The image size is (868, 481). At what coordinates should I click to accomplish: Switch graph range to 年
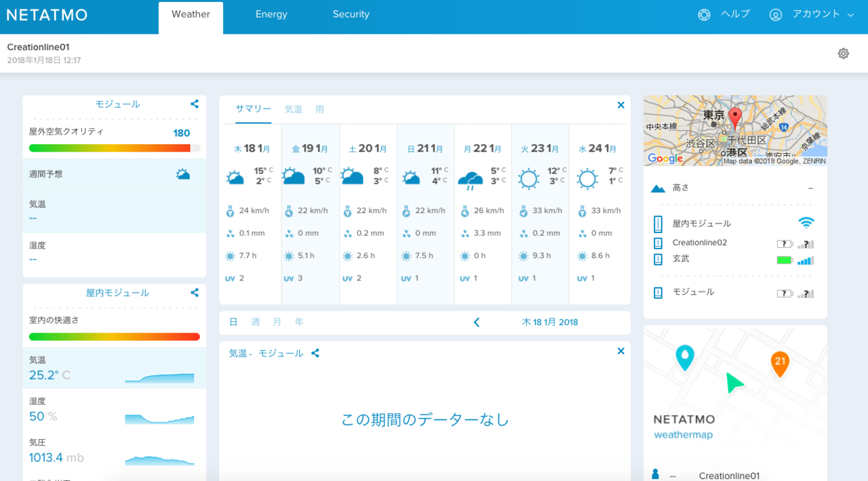point(299,322)
